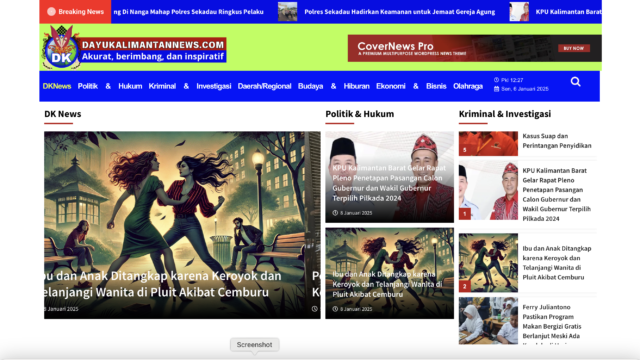The image size is (640, 360).
Task: Click thumbnail numbered 5 for Kasus Suap
Action: (488, 143)
